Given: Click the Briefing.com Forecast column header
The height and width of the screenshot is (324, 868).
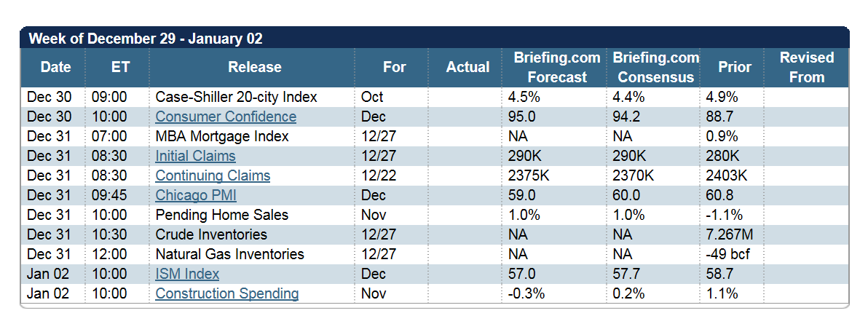Looking at the screenshot, I should (557, 67).
